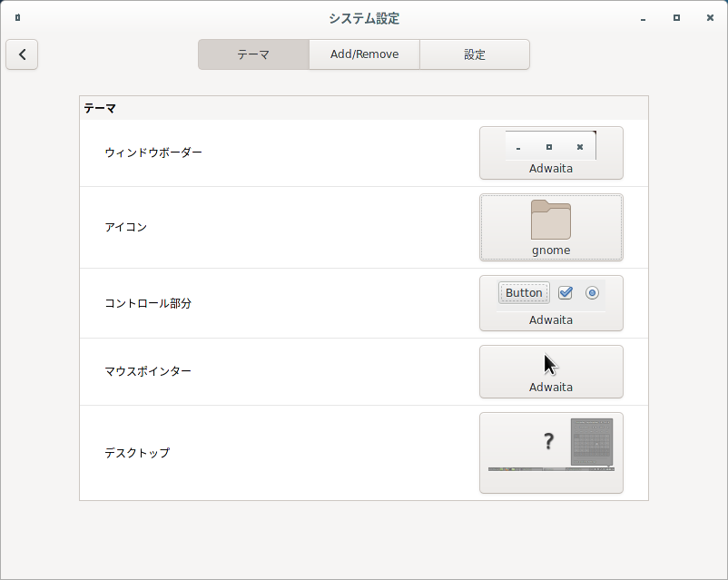This screenshot has height=580, width=728.
Task: Click the calendar thumbnail in the desktop preview
Action: click(592, 442)
